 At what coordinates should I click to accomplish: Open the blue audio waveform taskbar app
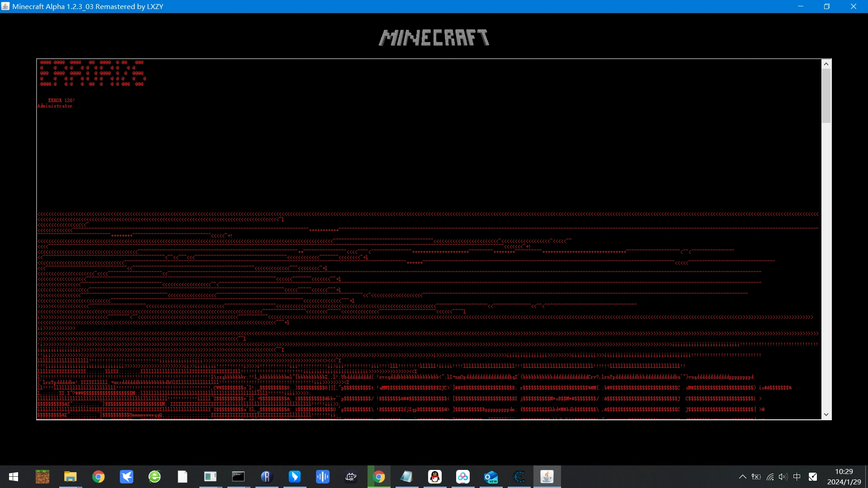(x=323, y=477)
